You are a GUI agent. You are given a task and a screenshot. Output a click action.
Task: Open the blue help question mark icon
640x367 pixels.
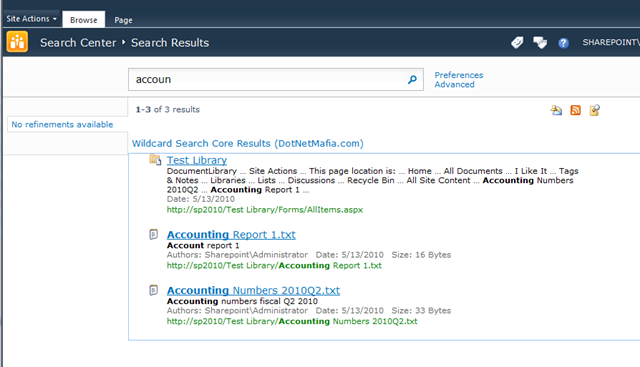(x=563, y=43)
